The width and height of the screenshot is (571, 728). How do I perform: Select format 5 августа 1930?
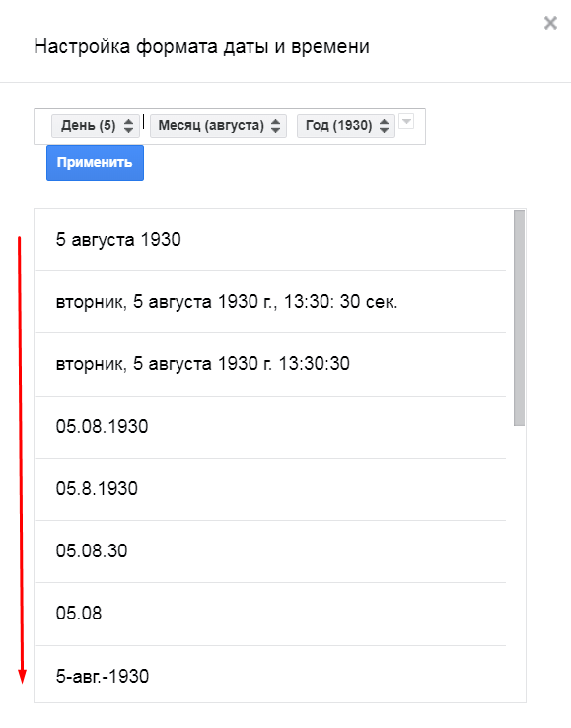pyautogui.click(x=270, y=240)
